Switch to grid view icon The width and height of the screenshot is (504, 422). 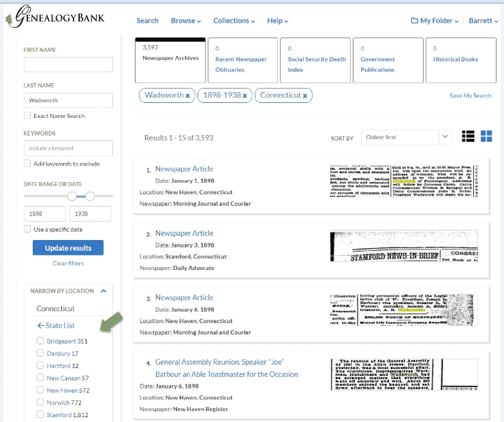coord(486,136)
